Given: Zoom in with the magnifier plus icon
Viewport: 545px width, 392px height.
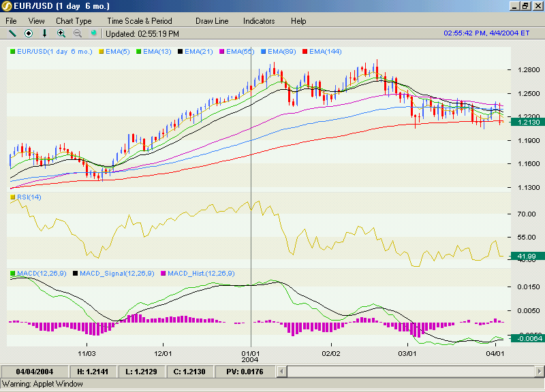Looking at the screenshot, I should pos(61,33).
